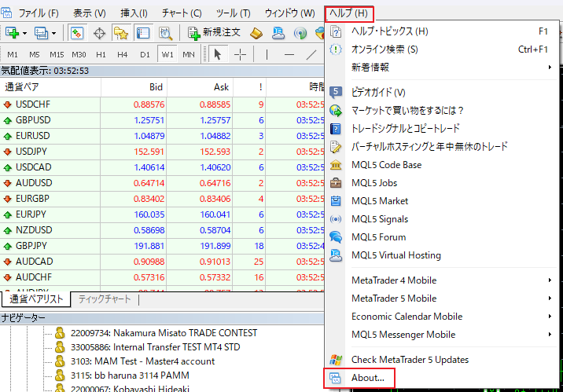563x392 pixels.
Task: Expand Economic Calendar Mobile submenu
Action: coord(442,317)
